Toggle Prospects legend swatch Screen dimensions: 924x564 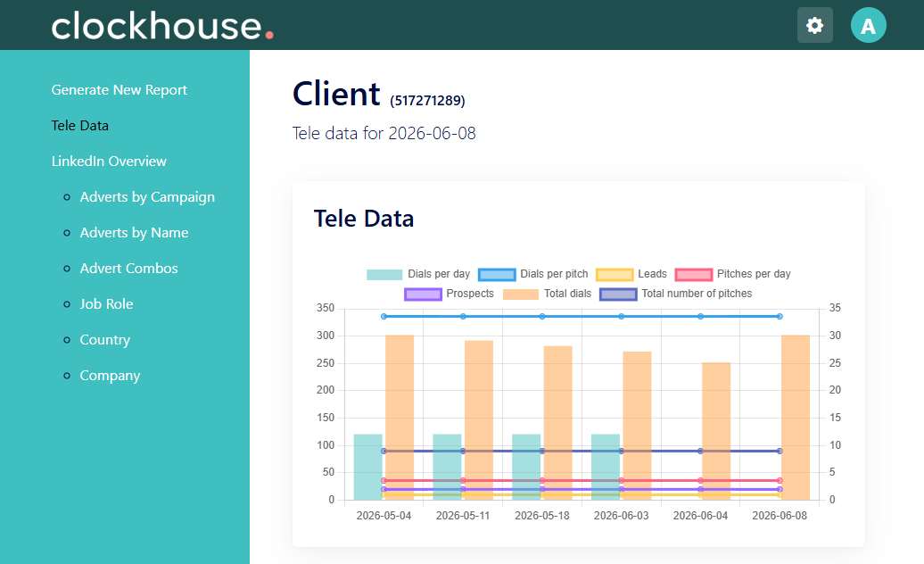point(423,294)
